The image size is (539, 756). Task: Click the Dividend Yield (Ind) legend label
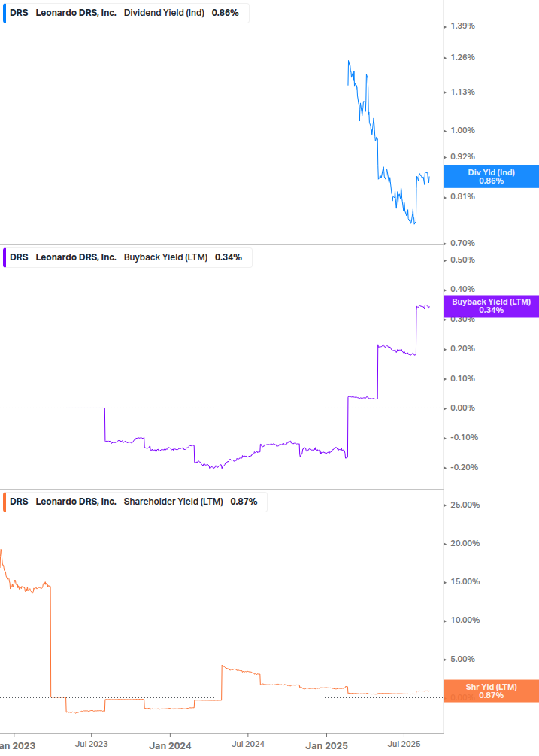point(164,13)
